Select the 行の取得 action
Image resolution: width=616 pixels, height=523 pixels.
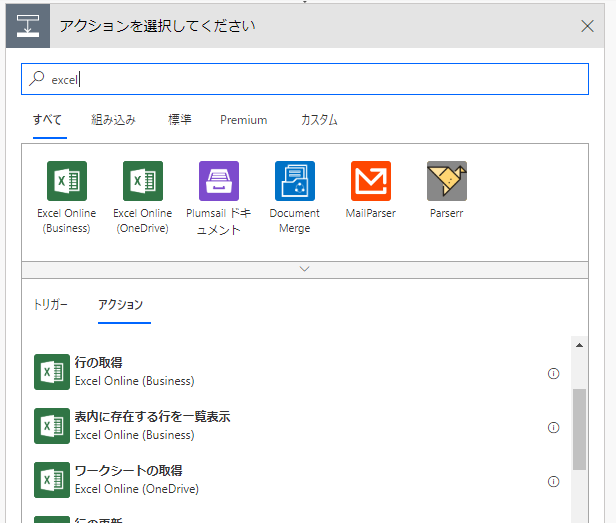297,372
